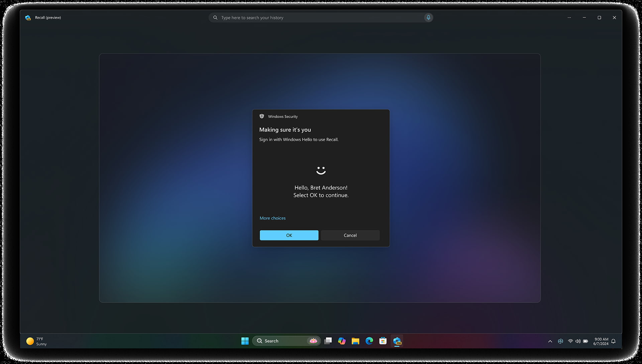Open the More choices link
Screen dimensions: 642x364
pos(273,218)
